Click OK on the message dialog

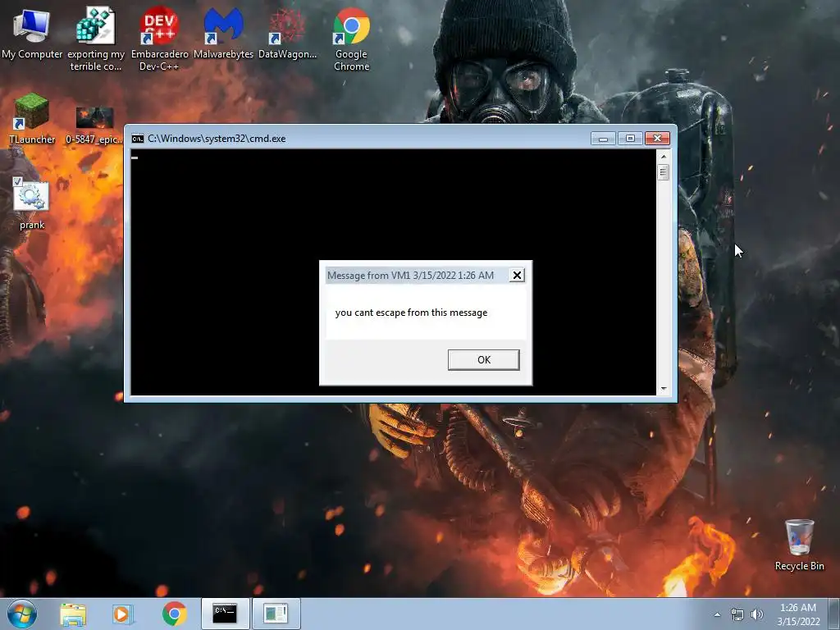[484, 360]
